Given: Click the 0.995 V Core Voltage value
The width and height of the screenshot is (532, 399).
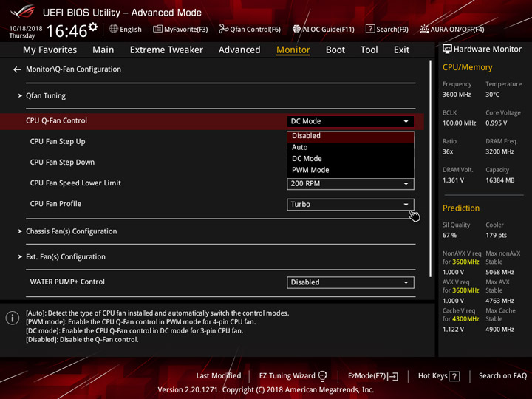Looking at the screenshot, I should 496,123.
